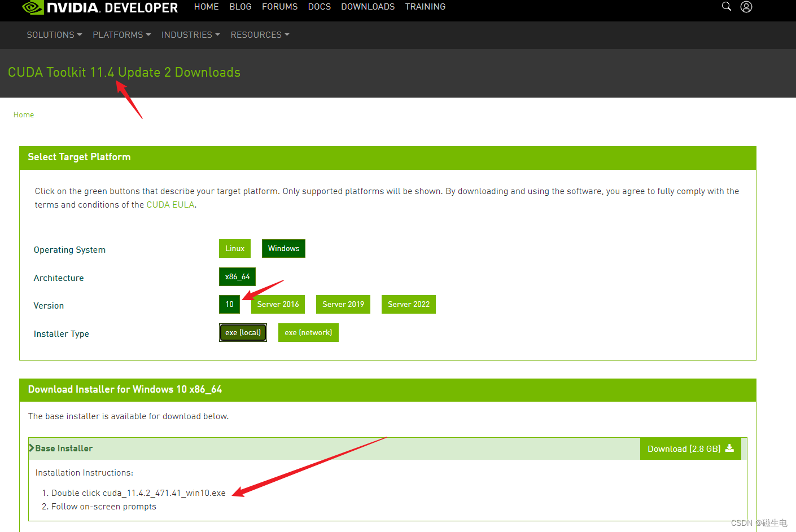This screenshot has width=796, height=532.
Task: Choose exe (network) installer type
Action: pos(308,332)
